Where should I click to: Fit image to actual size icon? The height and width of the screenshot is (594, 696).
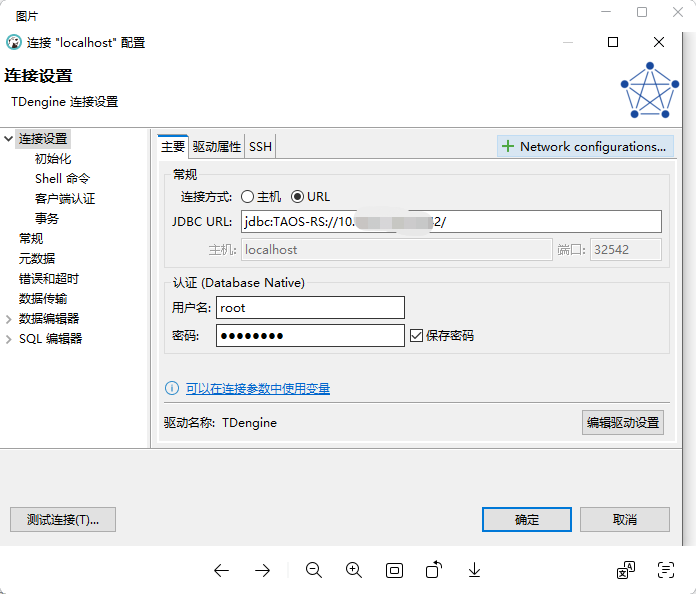(x=394, y=570)
